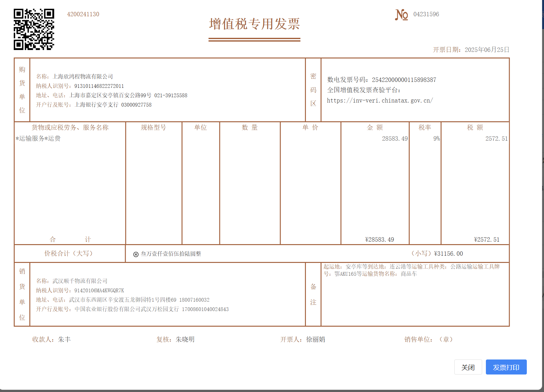Click the circled X icon before total in words
The width and height of the screenshot is (544, 392).
click(136, 254)
